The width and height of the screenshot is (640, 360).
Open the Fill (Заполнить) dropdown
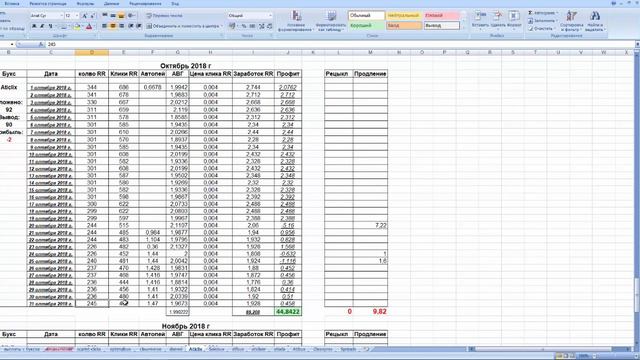(x=542, y=21)
